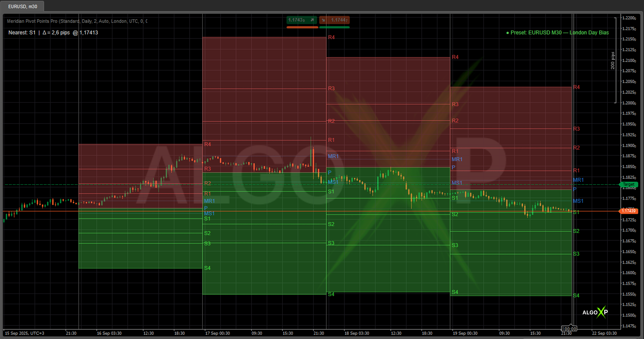Click the 1.2000 level on price axis
This screenshot has width=644, height=339.
(x=629, y=103)
